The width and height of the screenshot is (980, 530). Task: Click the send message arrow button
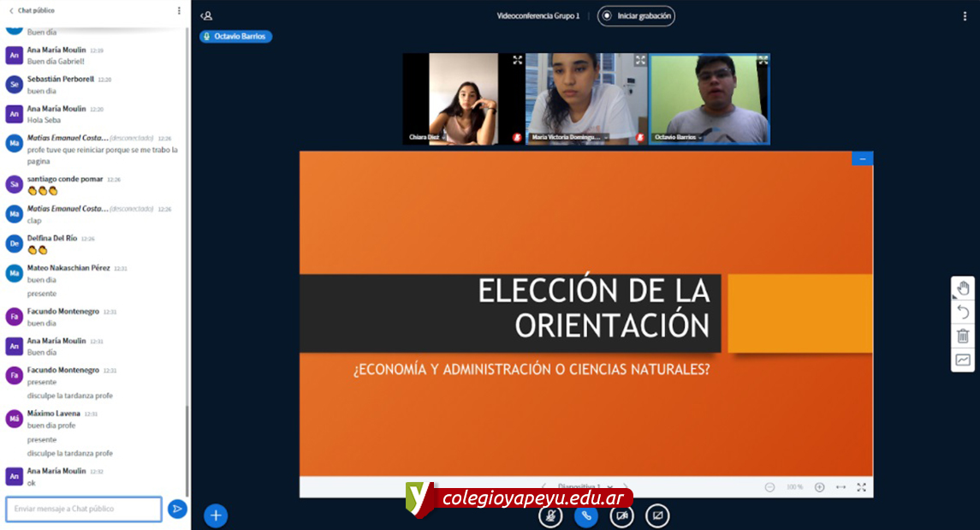coord(177,509)
